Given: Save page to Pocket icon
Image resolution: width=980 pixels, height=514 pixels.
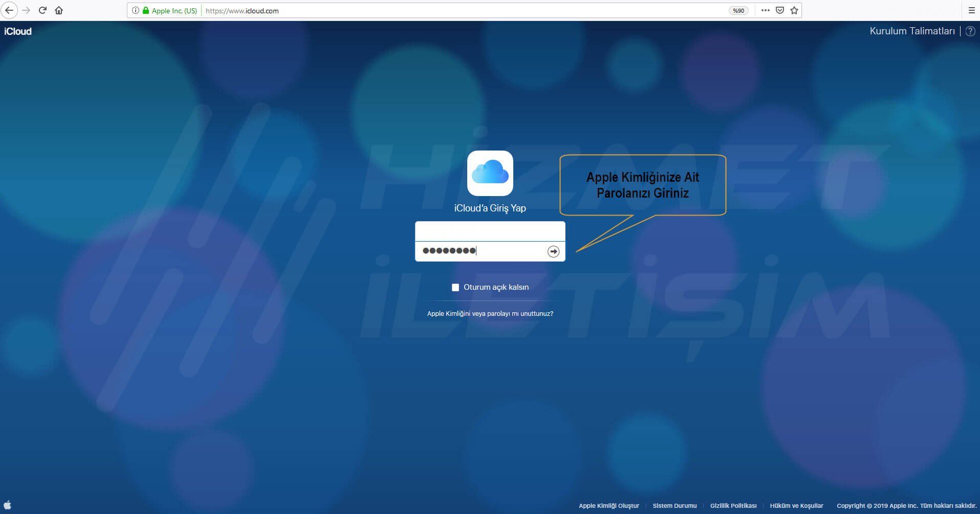Looking at the screenshot, I should tap(780, 10).
